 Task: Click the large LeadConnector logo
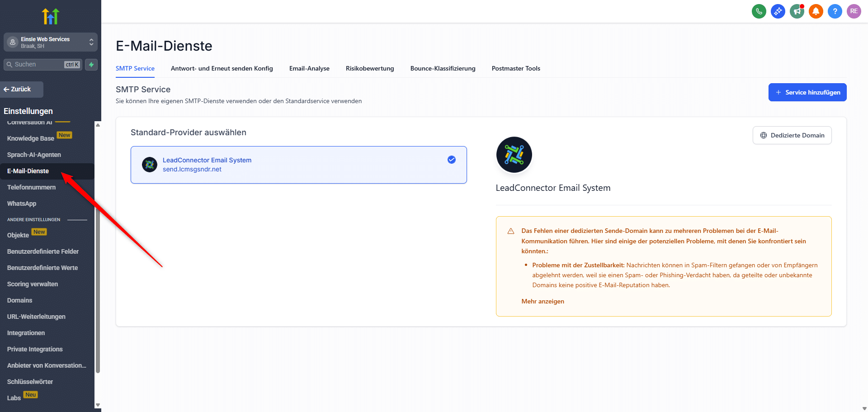(514, 155)
